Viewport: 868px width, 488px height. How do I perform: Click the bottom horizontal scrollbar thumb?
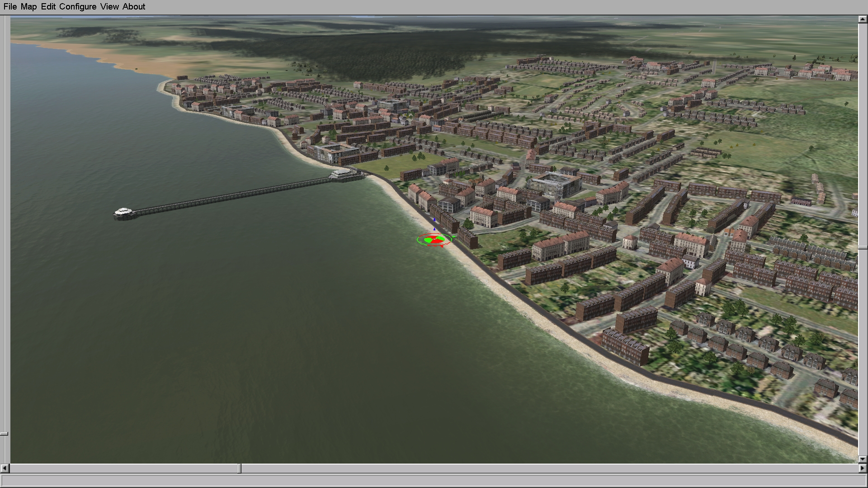(240, 469)
